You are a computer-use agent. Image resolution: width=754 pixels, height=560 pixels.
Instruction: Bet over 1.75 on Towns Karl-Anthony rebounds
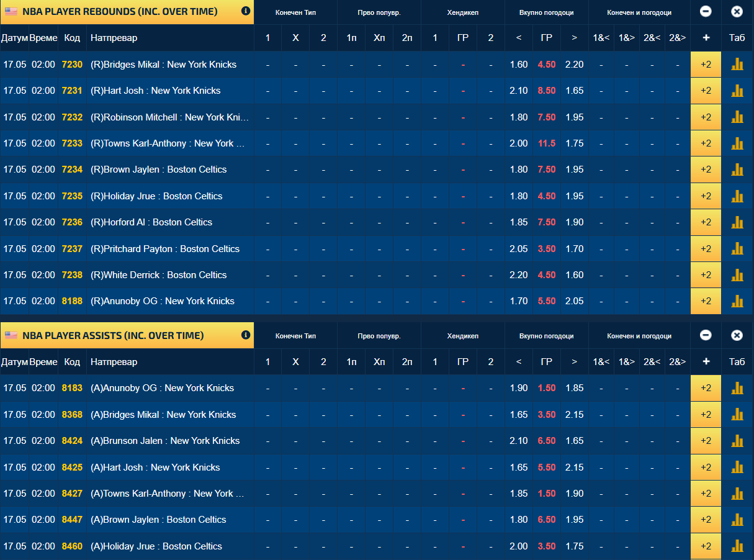[x=575, y=143]
